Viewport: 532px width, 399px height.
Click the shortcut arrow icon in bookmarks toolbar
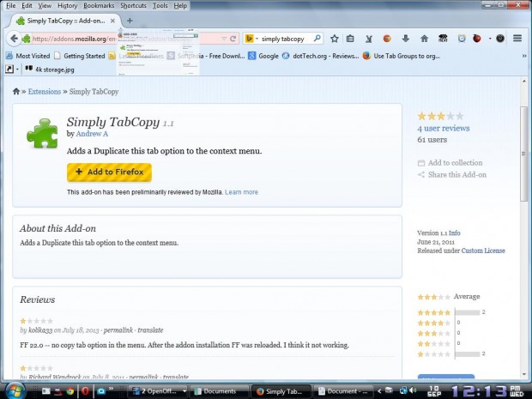pos(9,70)
